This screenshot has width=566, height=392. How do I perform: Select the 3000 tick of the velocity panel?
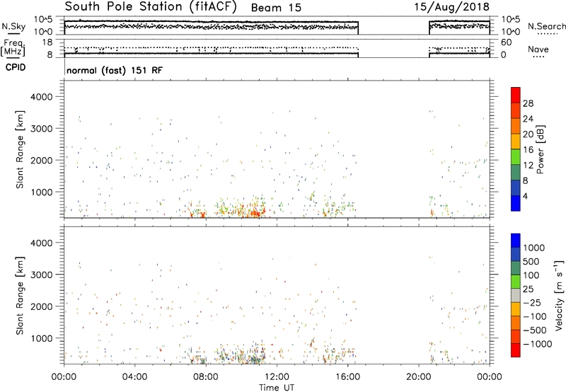(41, 275)
